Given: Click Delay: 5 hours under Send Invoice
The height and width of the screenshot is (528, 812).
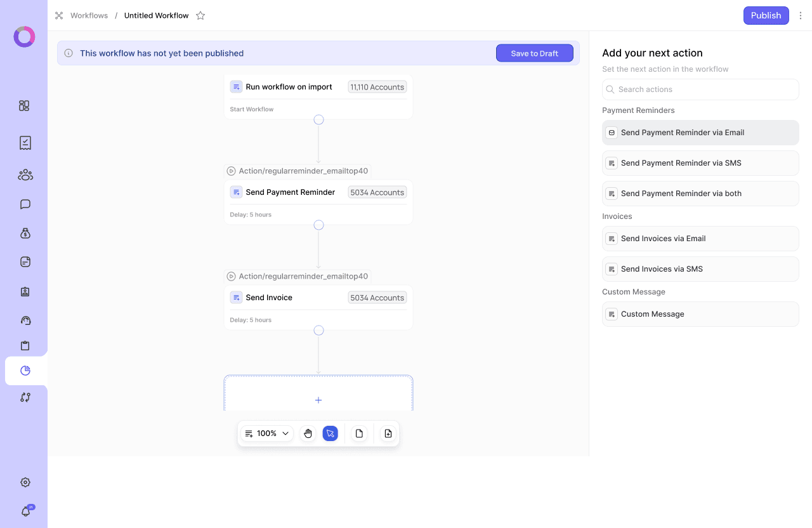Looking at the screenshot, I should tap(251, 320).
